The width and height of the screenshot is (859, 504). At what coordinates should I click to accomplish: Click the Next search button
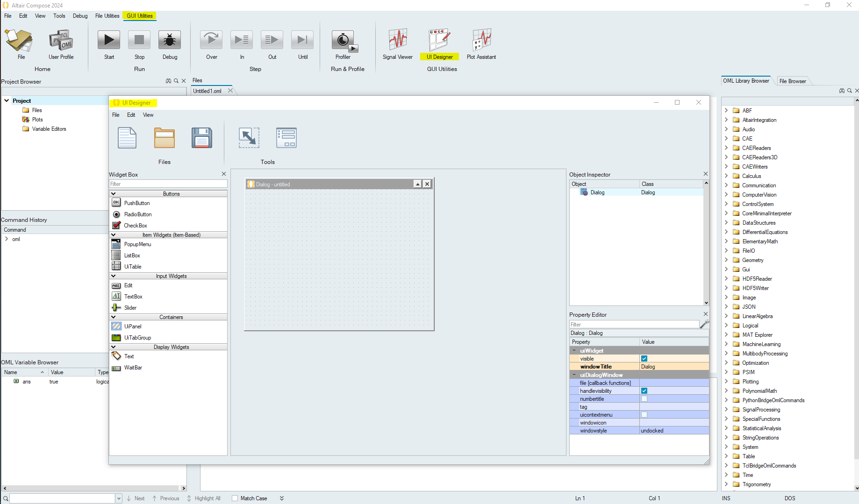[136, 498]
